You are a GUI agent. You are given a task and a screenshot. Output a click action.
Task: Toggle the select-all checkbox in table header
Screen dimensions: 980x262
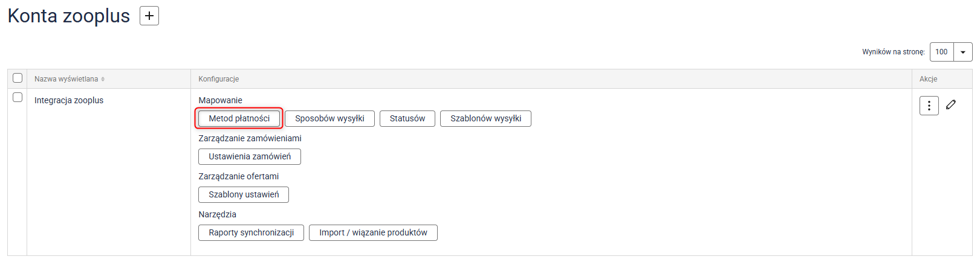pos(18,78)
